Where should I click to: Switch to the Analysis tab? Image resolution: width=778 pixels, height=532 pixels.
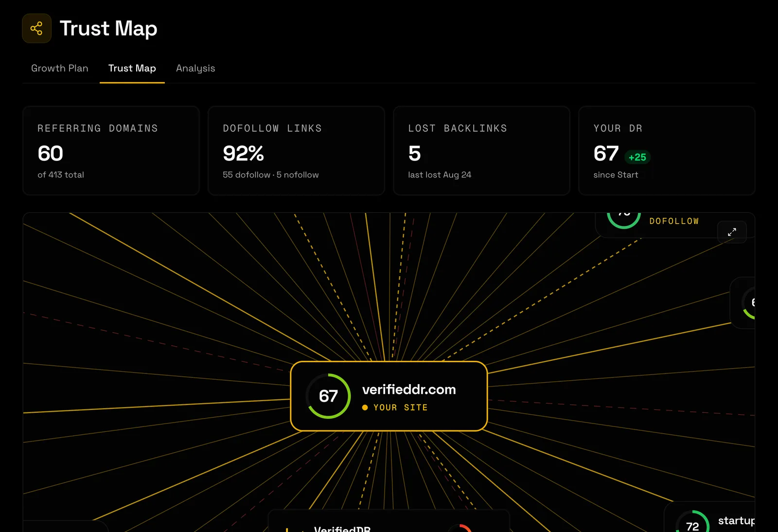coord(195,68)
